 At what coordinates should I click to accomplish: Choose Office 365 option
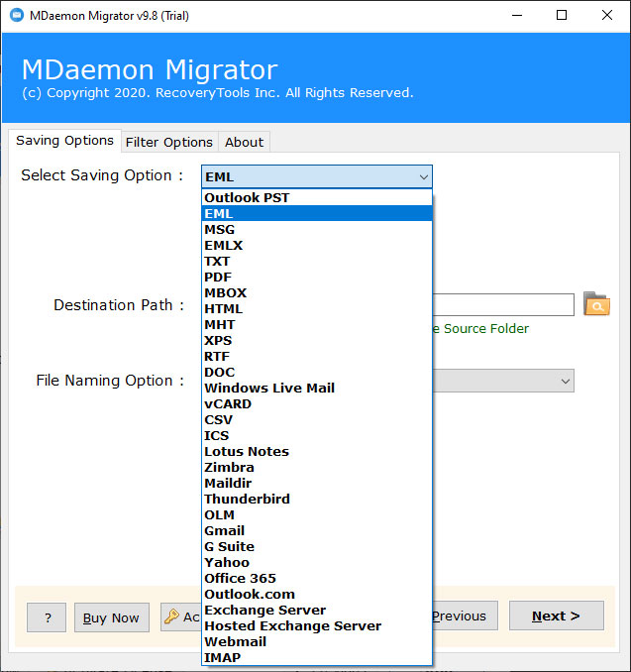317,578
